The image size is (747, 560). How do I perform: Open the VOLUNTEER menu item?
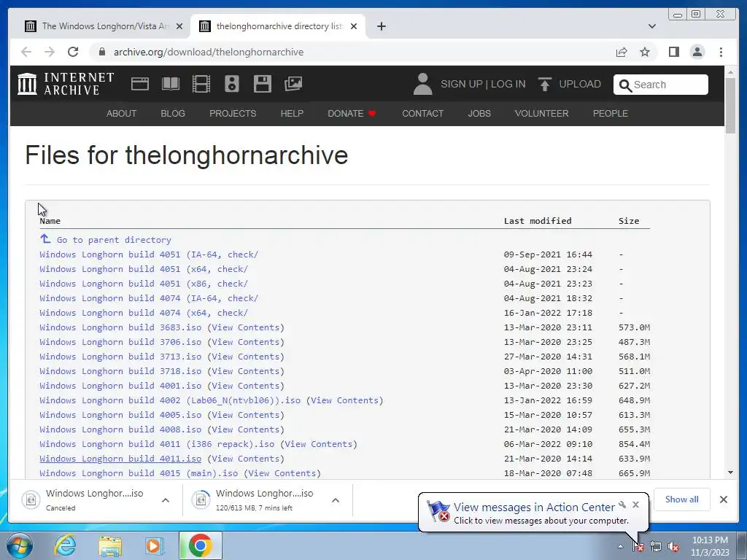(x=542, y=113)
